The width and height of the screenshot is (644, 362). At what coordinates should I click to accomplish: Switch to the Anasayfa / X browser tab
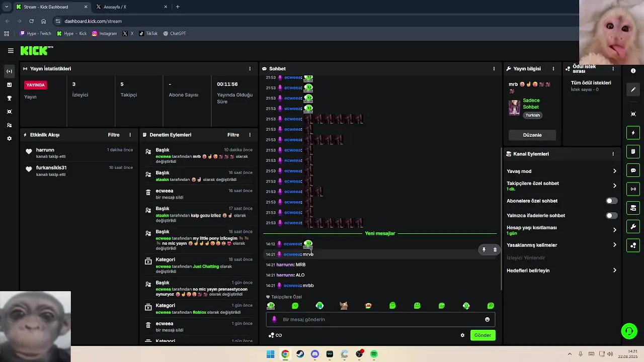131,7
